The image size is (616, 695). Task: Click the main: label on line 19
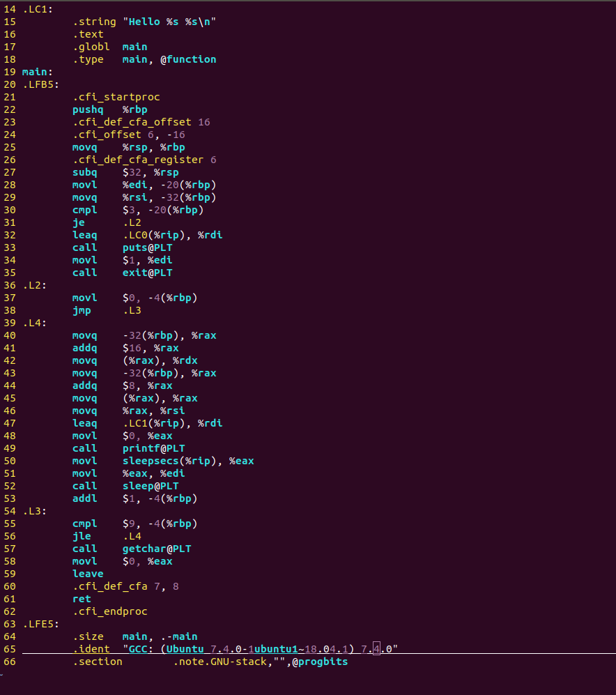coord(37,72)
